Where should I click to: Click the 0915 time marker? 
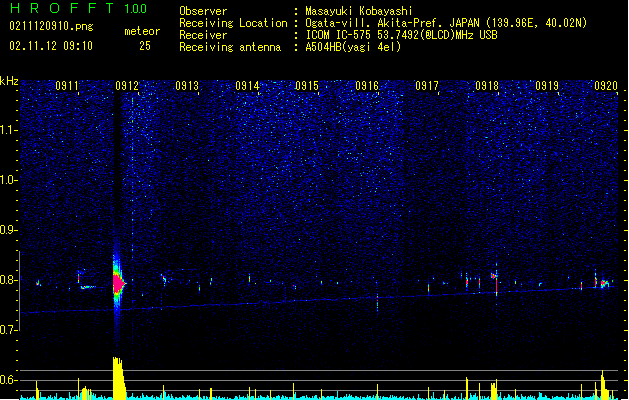pyautogui.click(x=307, y=86)
